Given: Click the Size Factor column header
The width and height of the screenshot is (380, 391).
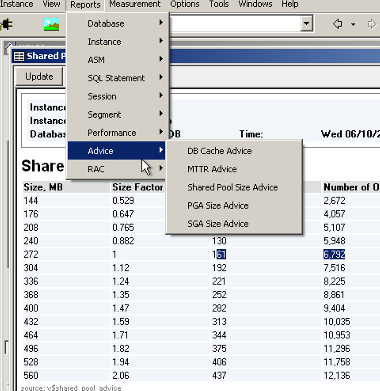Looking at the screenshot, I should coord(138,187).
